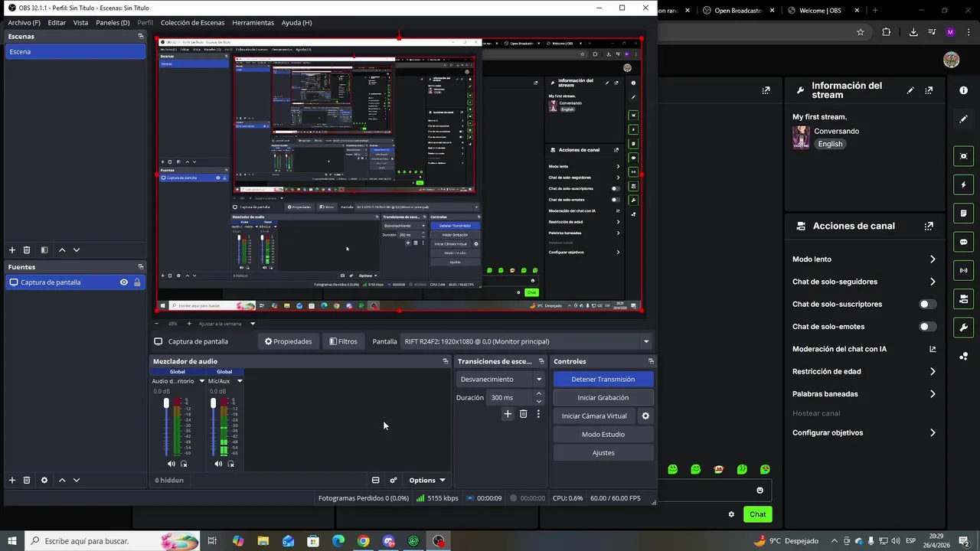Move source down in Fuentes toolbar
Viewport: 980px width, 551px height.
pos(76,480)
